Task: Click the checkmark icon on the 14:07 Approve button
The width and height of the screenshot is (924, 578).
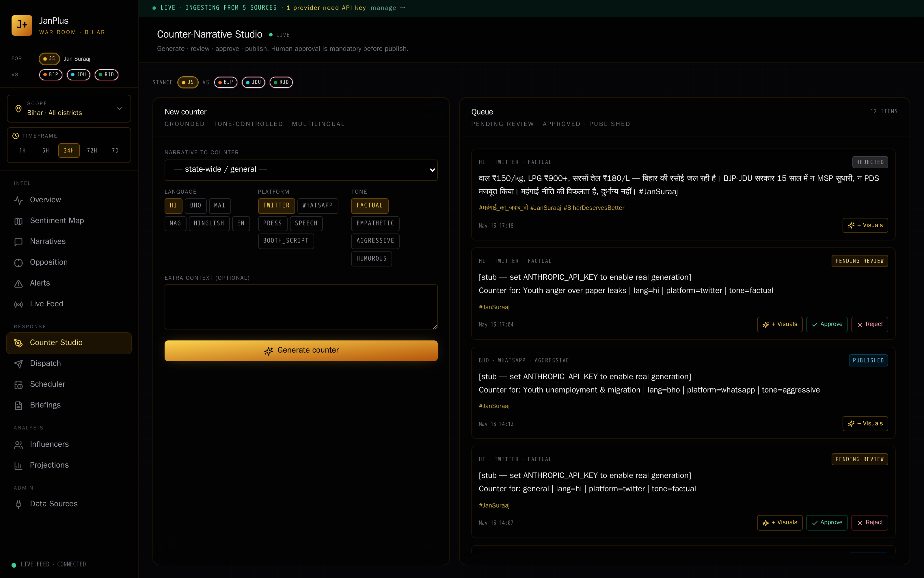Action: (815, 523)
